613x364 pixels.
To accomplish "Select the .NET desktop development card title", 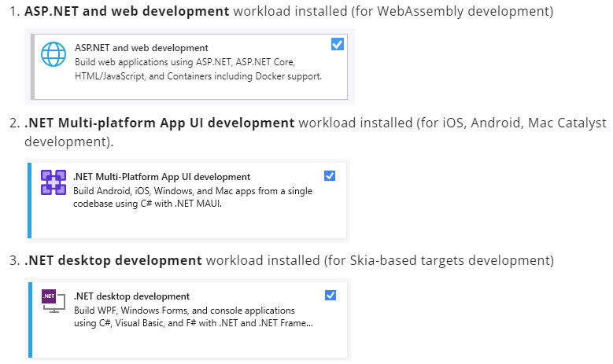I will click(x=131, y=296).
